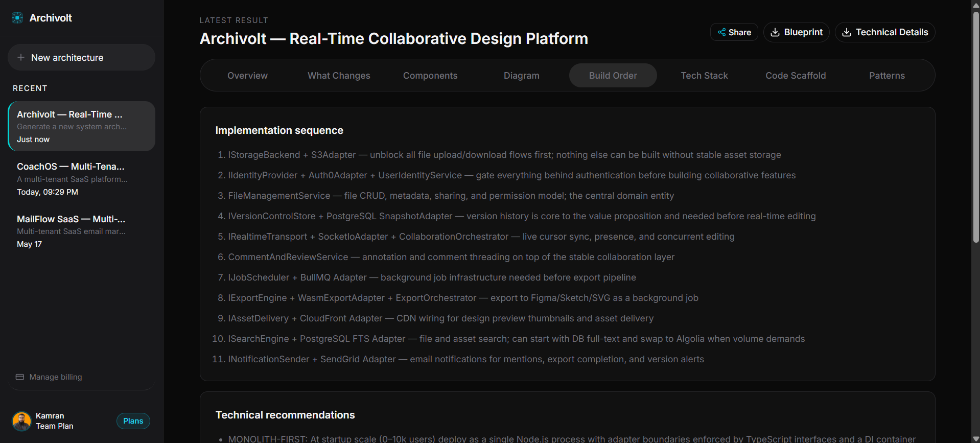Select the Archivolt Real-Time recent item

(82, 126)
